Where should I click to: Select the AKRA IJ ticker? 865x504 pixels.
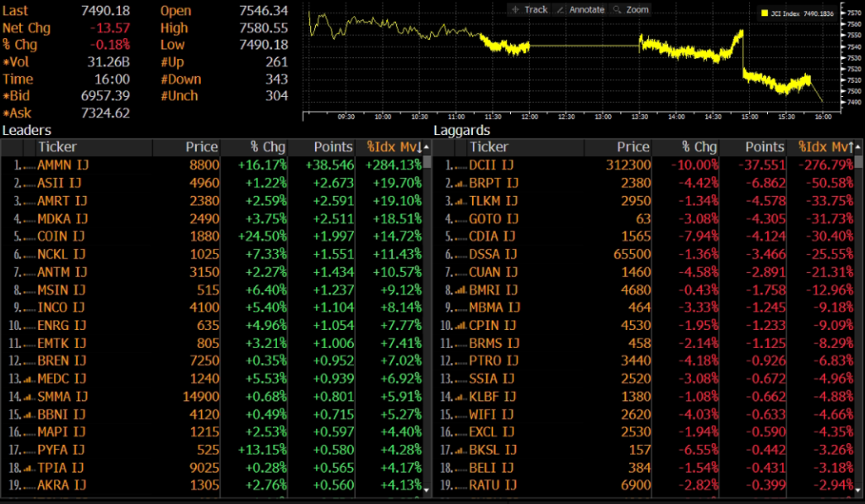[62, 485]
